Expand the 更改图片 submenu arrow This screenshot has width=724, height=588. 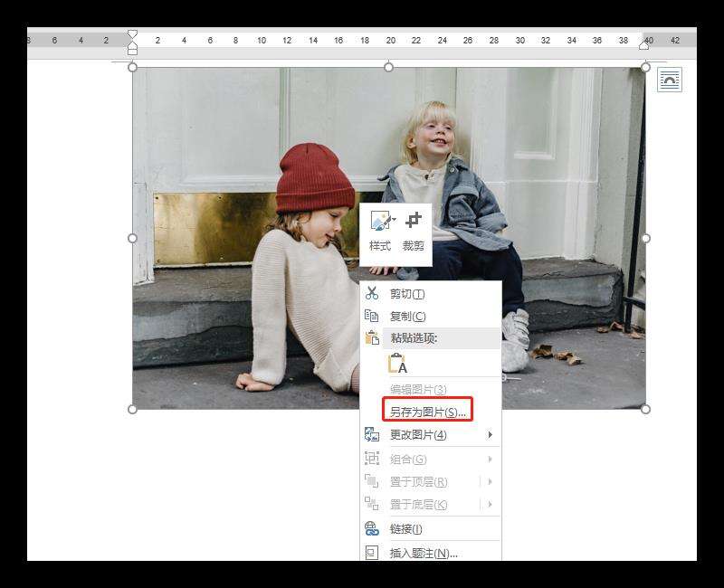point(490,435)
